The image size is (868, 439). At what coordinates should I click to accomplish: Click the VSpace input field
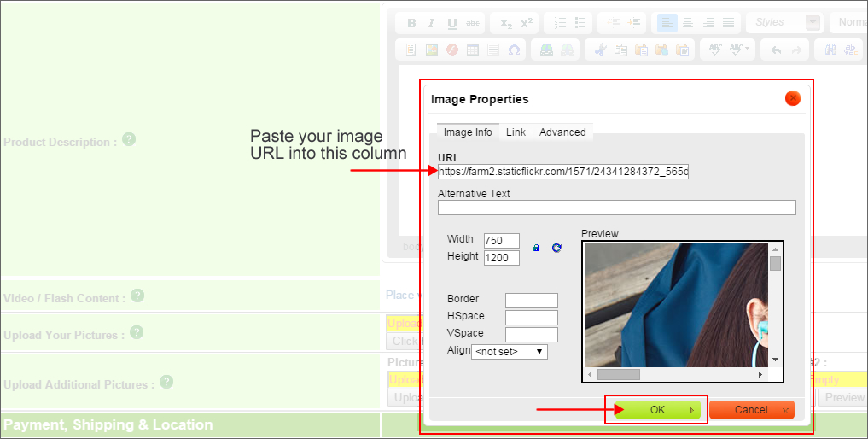pyautogui.click(x=532, y=335)
